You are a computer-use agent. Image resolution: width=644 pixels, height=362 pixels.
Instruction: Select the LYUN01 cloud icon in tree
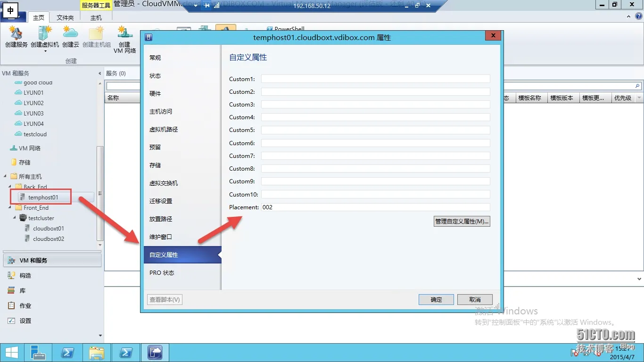click(18, 93)
